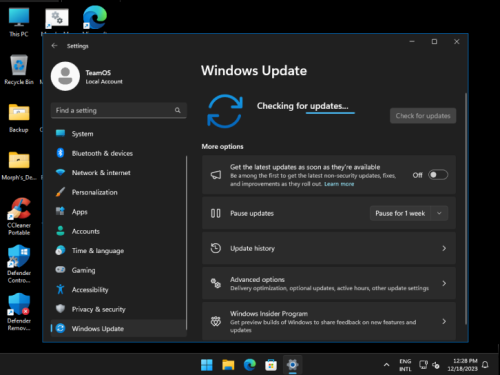Show hidden system tray icons
Viewport: 500px width, 375px height.
tap(386, 365)
